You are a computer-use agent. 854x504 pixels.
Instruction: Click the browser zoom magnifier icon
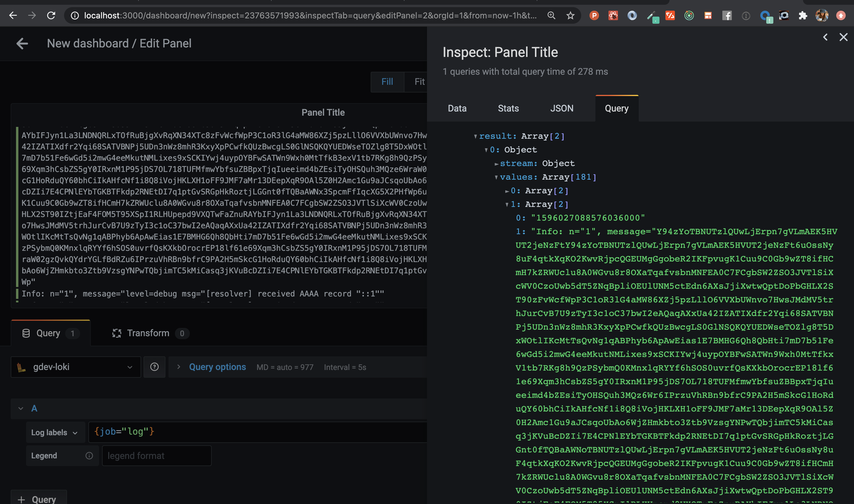tap(551, 16)
